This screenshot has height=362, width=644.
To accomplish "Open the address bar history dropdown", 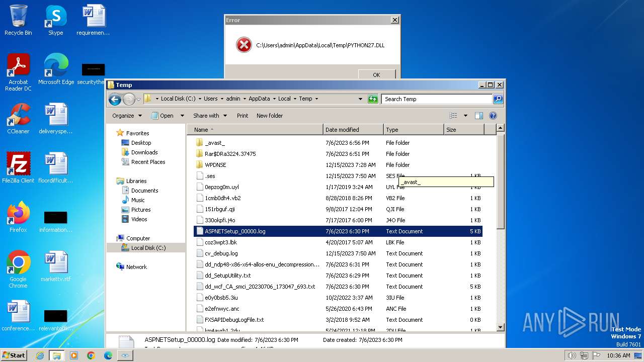I will [360, 99].
